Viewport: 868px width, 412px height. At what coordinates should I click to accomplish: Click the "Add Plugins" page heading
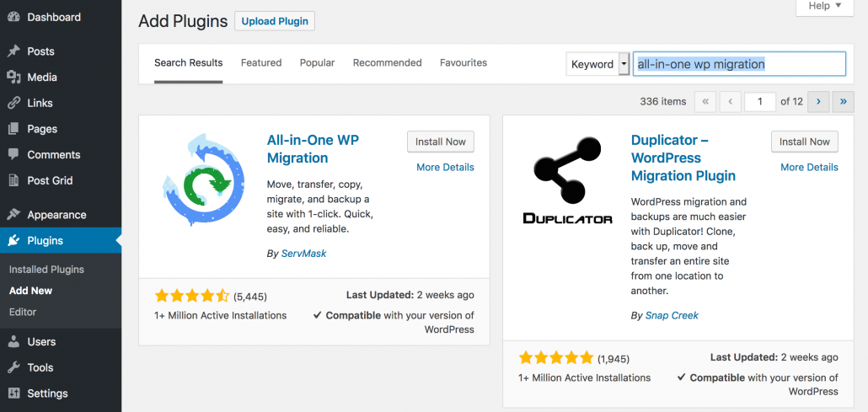183,22
